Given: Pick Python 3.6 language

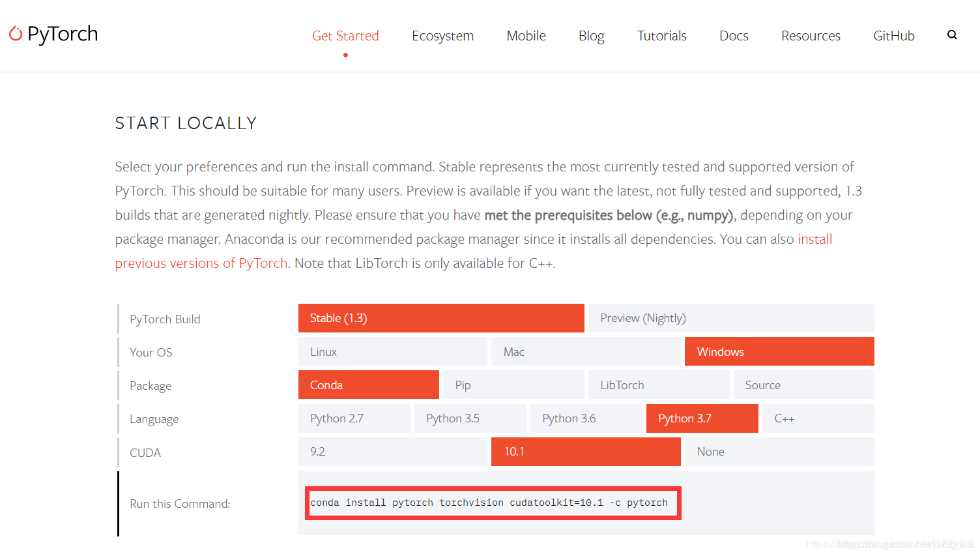Looking at the screenshot, I should click(x=586, y=418).
